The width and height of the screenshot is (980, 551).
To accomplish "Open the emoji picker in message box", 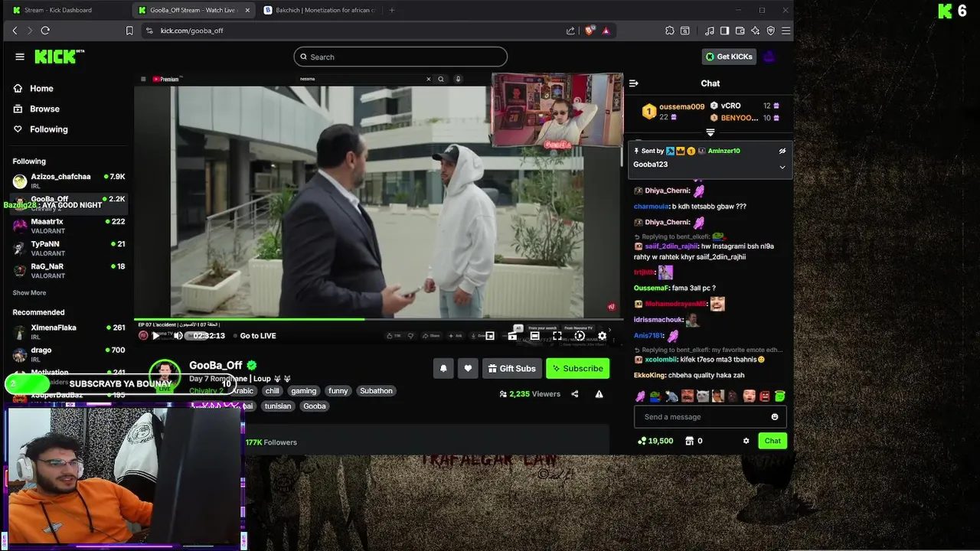I will [774, 417].
